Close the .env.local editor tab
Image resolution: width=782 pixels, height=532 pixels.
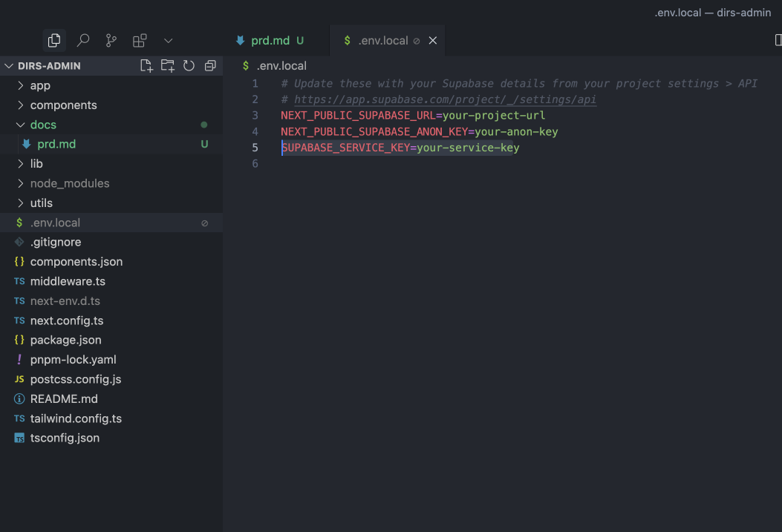pyautogui.click(x=433, y=41)
